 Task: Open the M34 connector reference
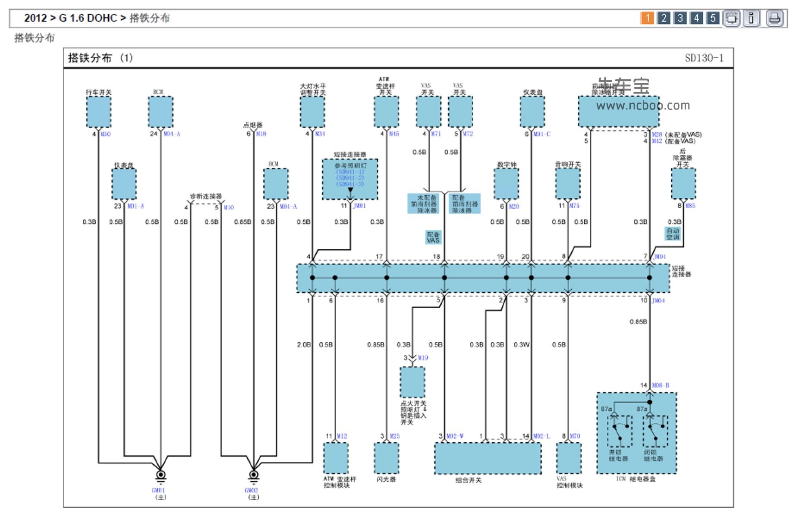click(320, 134)
